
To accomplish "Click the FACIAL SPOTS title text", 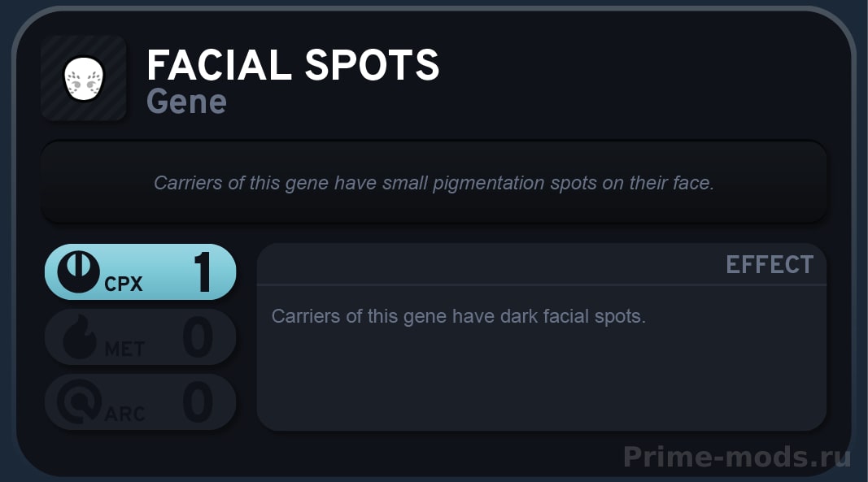I will [x=293, y=65].
